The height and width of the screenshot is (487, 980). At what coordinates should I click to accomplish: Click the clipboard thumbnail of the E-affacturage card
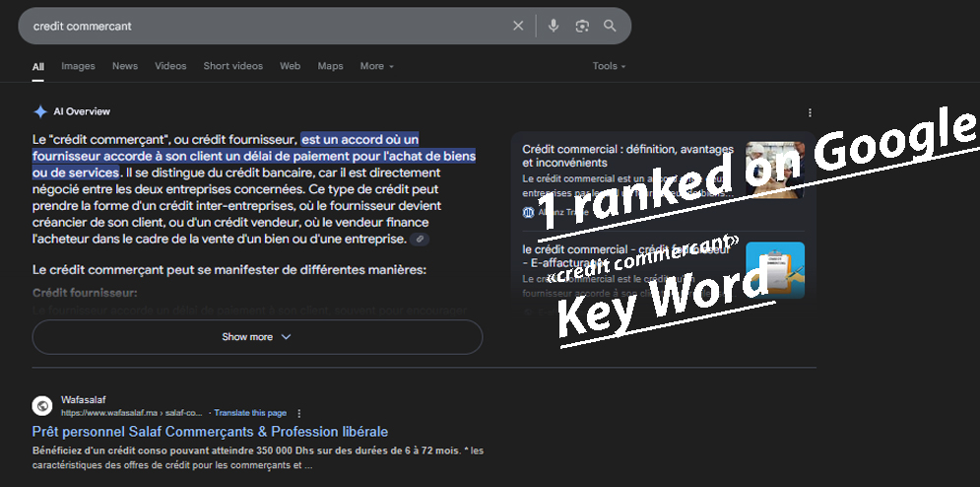(775, 270)
